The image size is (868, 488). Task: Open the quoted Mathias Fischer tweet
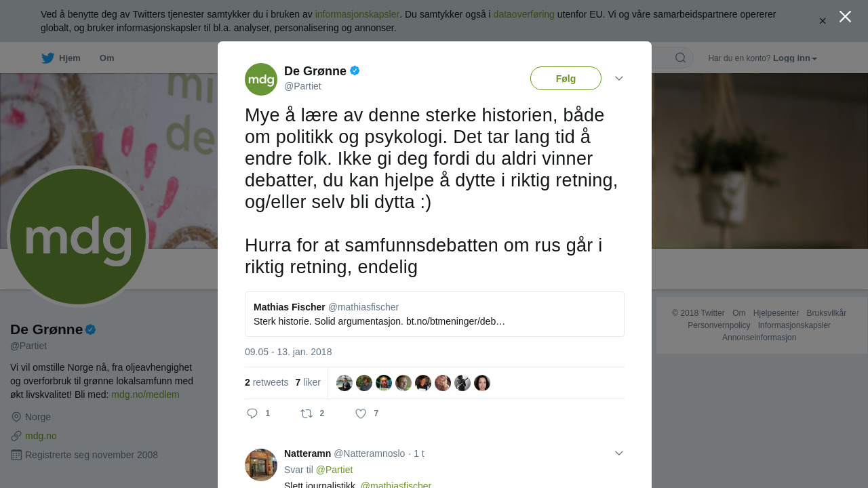pyautogui.click(x=435, y=314)
